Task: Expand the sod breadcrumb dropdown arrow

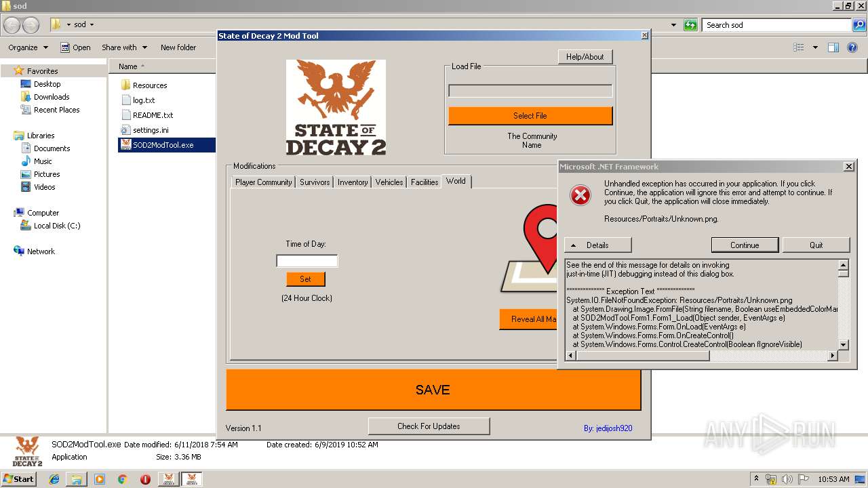Action: [92, 25]
